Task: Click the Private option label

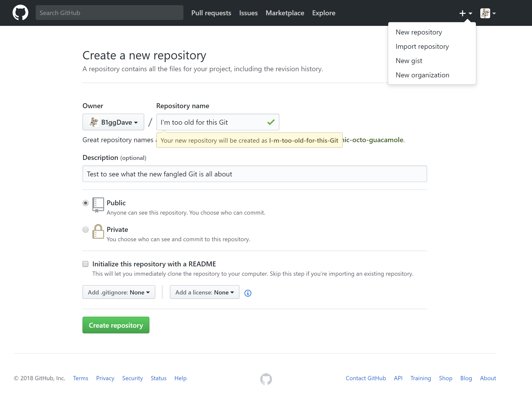Action: 117,229
